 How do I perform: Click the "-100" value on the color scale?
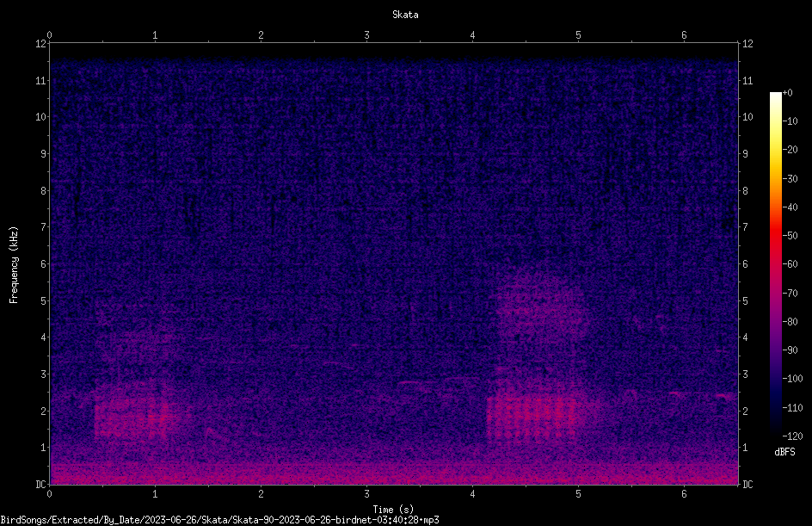(792, 379)
